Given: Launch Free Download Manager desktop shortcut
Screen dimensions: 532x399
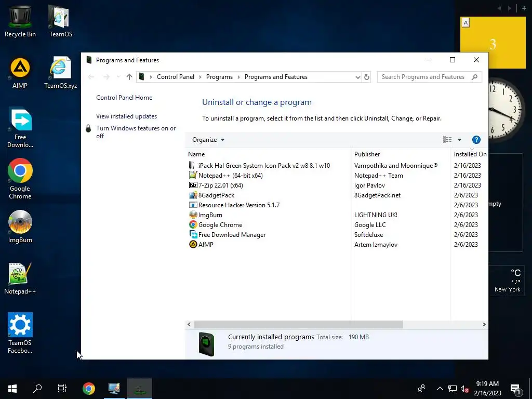Looking at the screenshot, I should (20, 128).
